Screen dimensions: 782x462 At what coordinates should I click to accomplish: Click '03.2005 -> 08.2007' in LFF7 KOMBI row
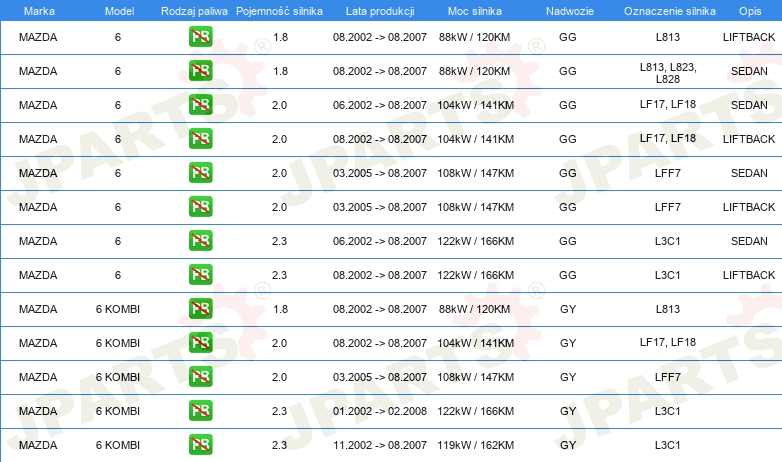tap(380, 377)
